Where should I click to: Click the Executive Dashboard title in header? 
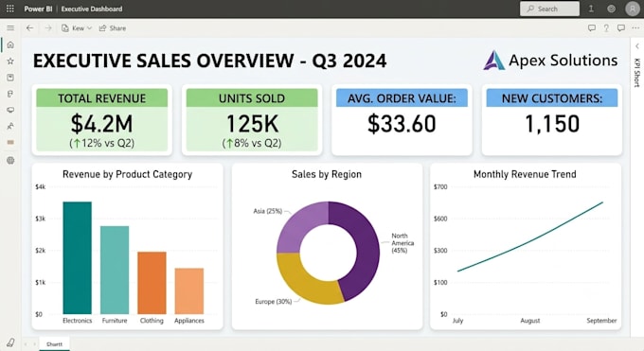pos(92,9)
